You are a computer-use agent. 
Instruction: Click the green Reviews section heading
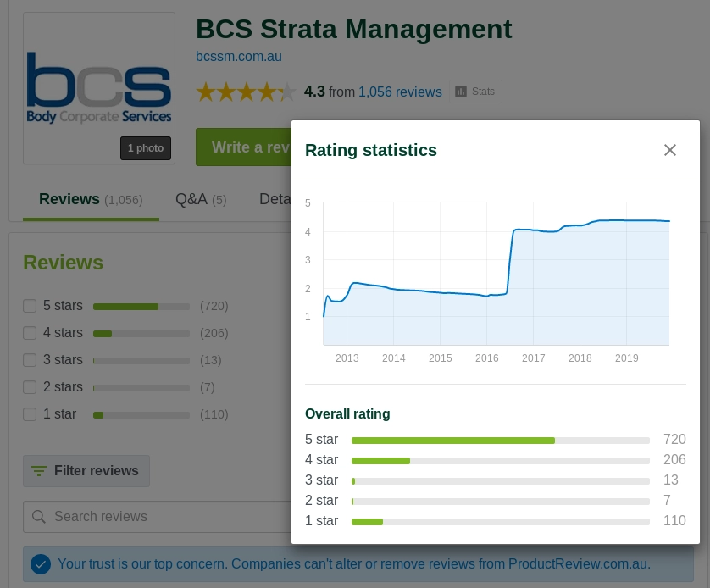[64, 263]
